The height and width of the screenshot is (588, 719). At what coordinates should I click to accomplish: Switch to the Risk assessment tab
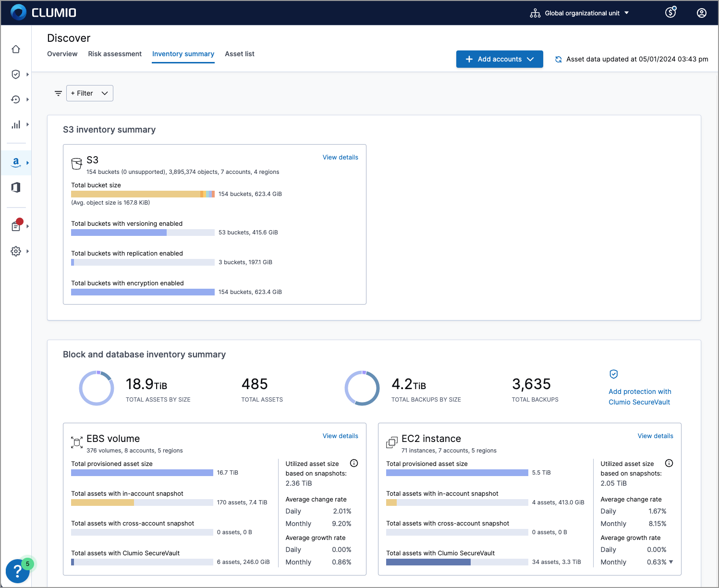coord(114,54)
